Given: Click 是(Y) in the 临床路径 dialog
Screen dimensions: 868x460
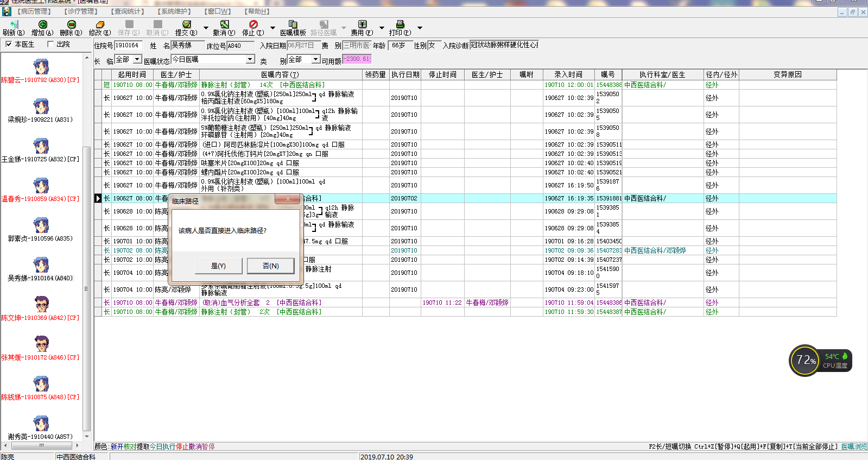Looking at the screenshot, I should point(218,266).
